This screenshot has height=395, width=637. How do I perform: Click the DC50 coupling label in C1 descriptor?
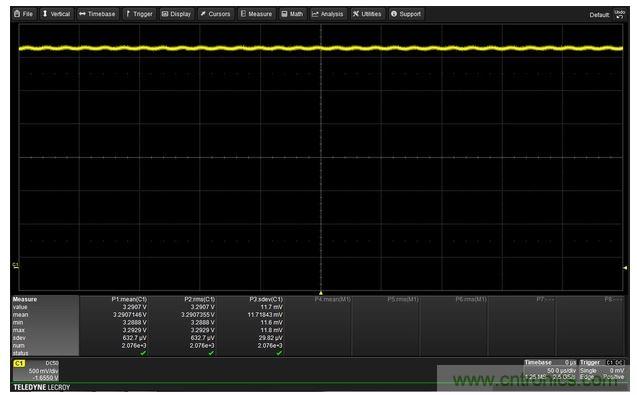pyautogui.click(x=52, y=363)
